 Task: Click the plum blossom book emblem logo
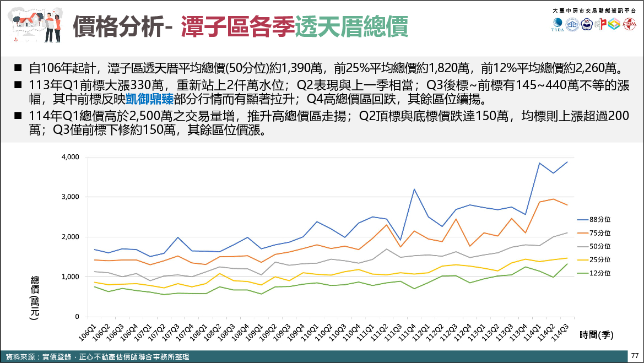pyautogui.click(x=586, y=25)
